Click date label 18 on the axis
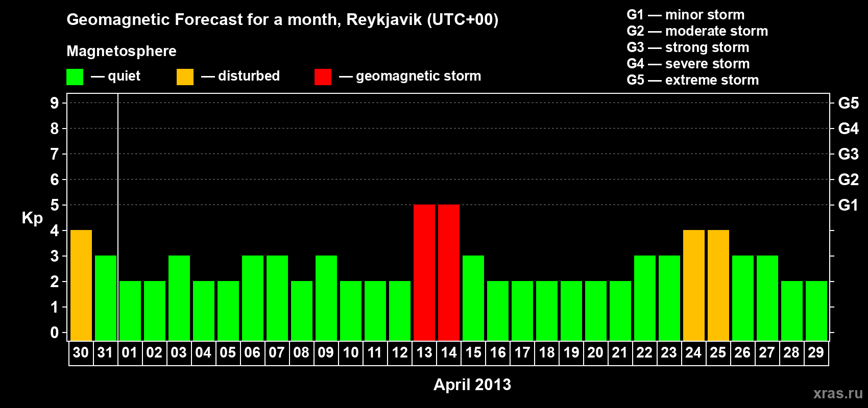868x408 pixels. pos(547,352)
